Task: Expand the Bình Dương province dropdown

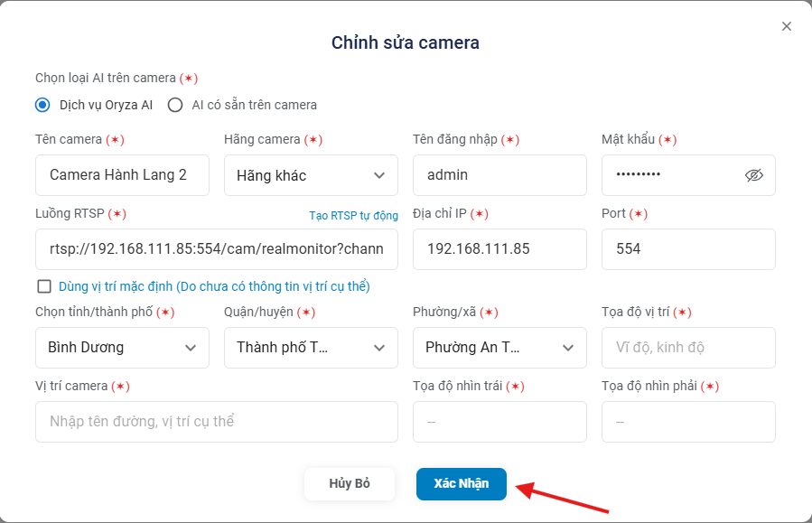Action: click(x=122, y=348)
